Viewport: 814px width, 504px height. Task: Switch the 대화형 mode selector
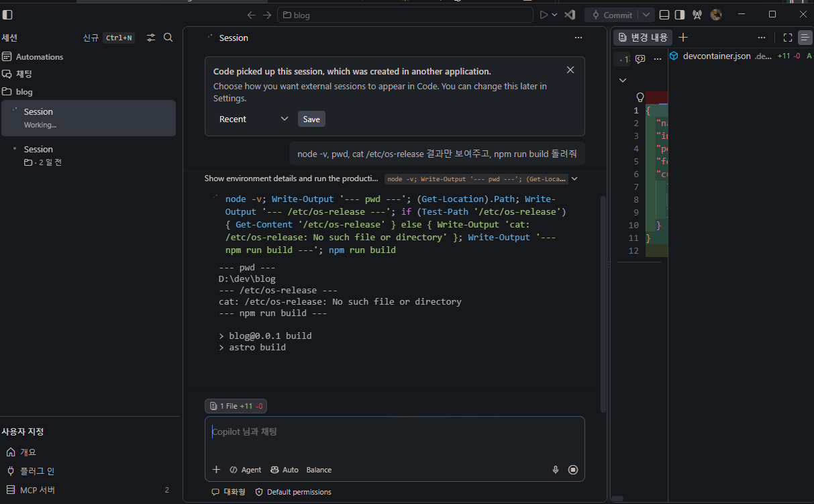229,492
